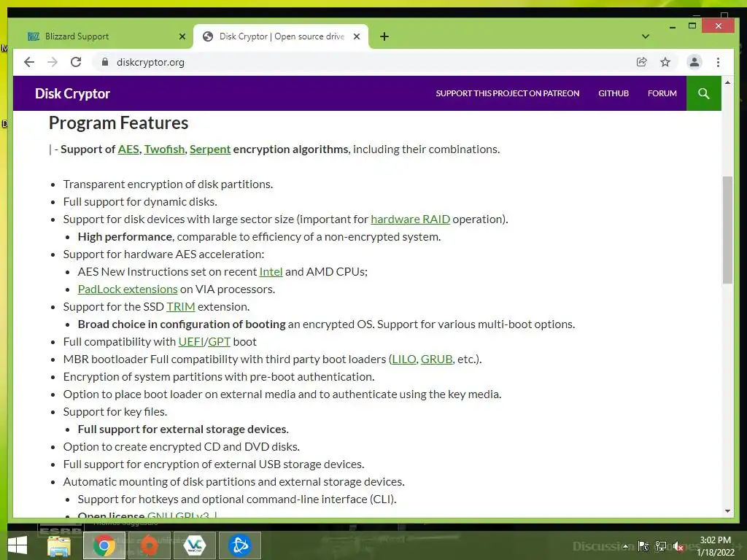Click 'Support for hardware AES acceleration:' text

click(164, 254)
